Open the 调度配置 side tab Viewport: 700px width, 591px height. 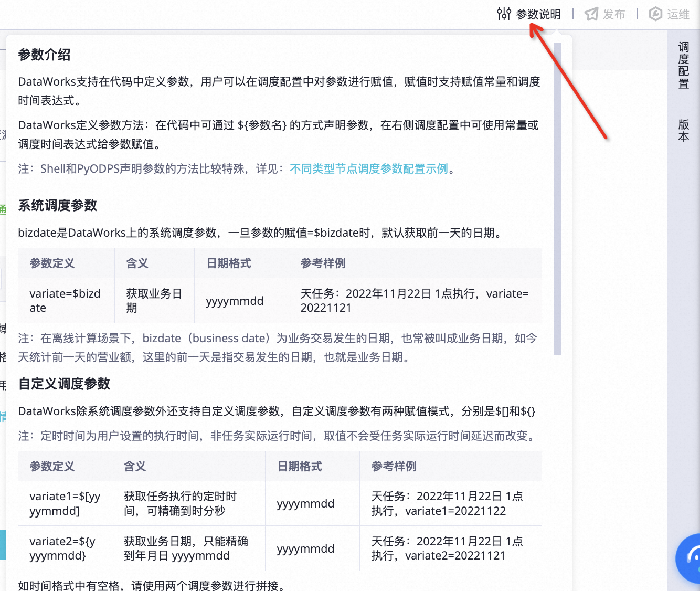(683, 66)
